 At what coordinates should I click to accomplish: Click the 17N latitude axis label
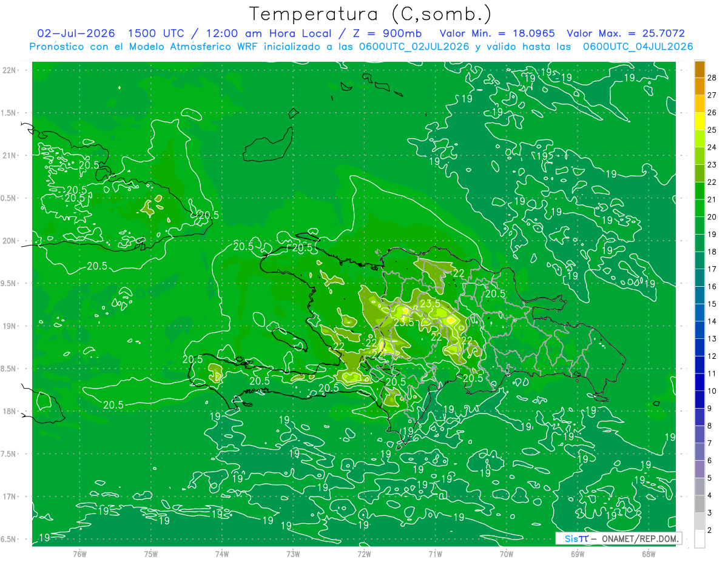tap(10, 497)
